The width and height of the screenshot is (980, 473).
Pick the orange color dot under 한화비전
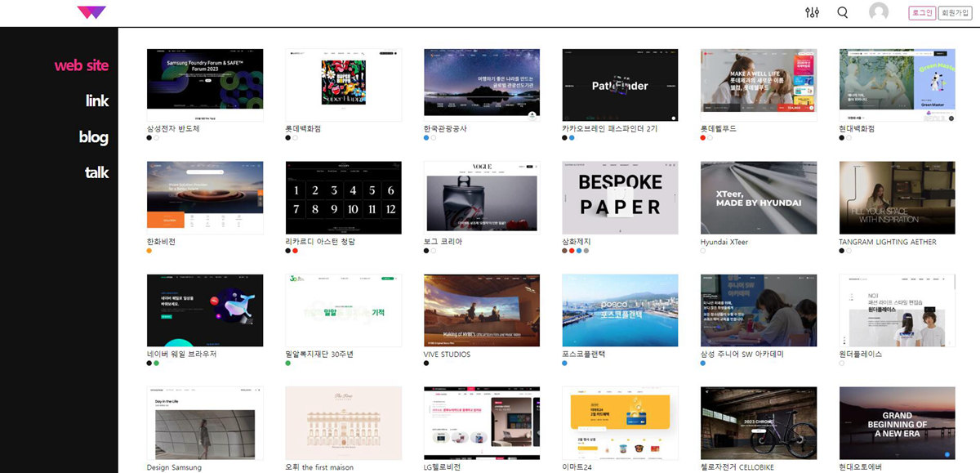point(149,251)
